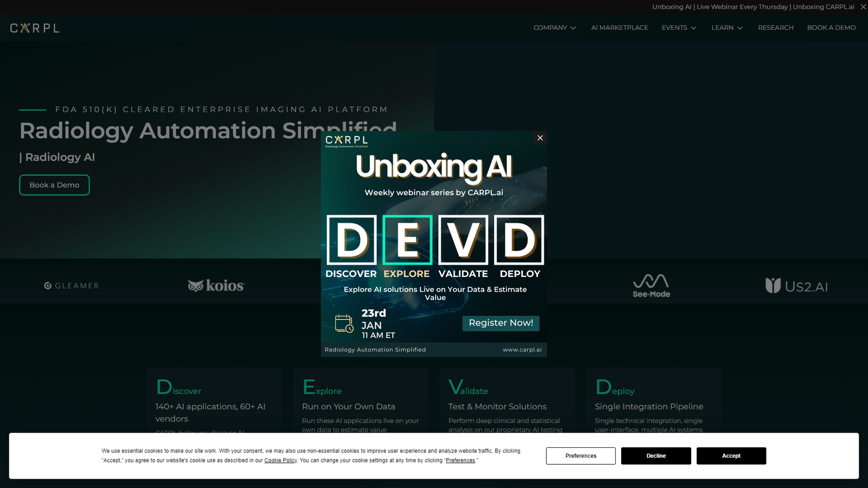Click the highlighted Explore E tile

tap(407, 240)
